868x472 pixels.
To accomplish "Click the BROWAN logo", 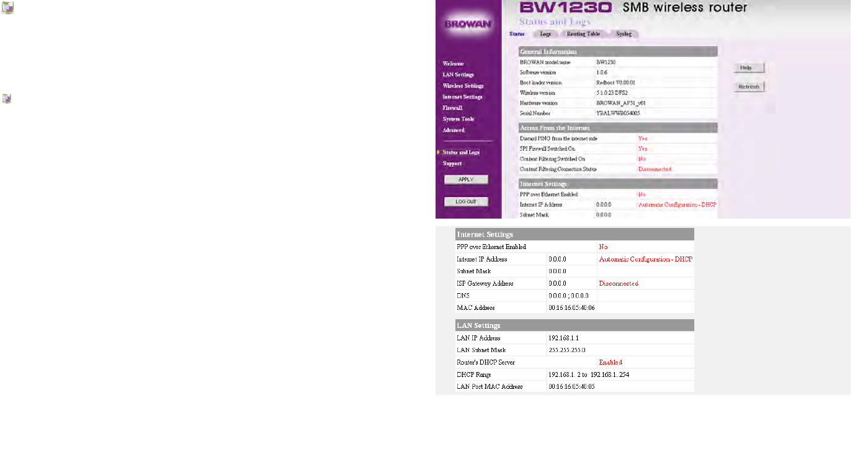I will click(468, 24).
